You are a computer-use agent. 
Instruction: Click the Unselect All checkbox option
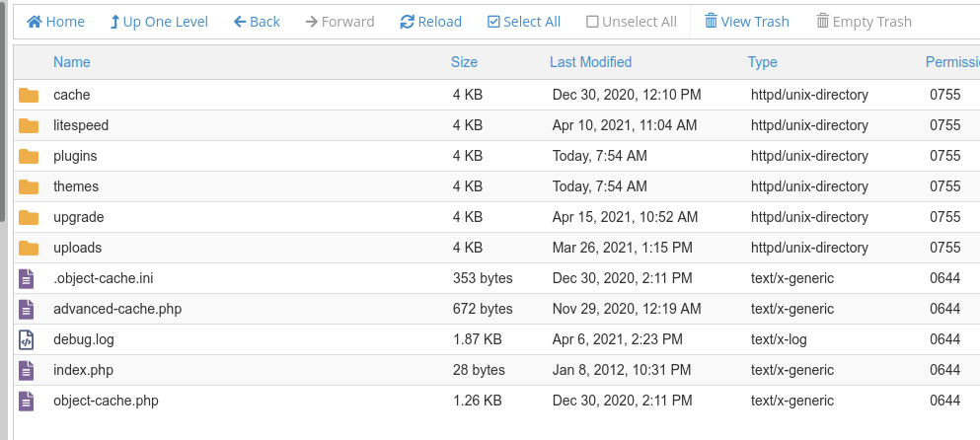click(x=632, y=22)
